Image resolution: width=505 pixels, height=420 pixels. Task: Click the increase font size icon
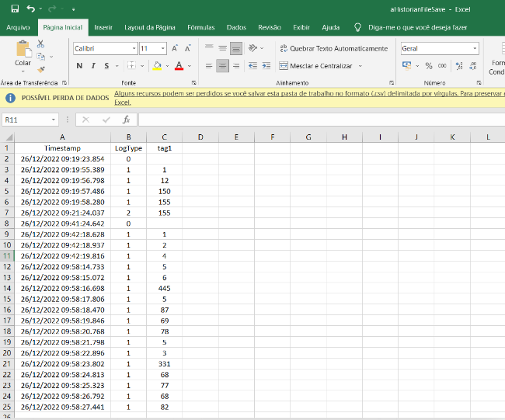coord(175,48)
